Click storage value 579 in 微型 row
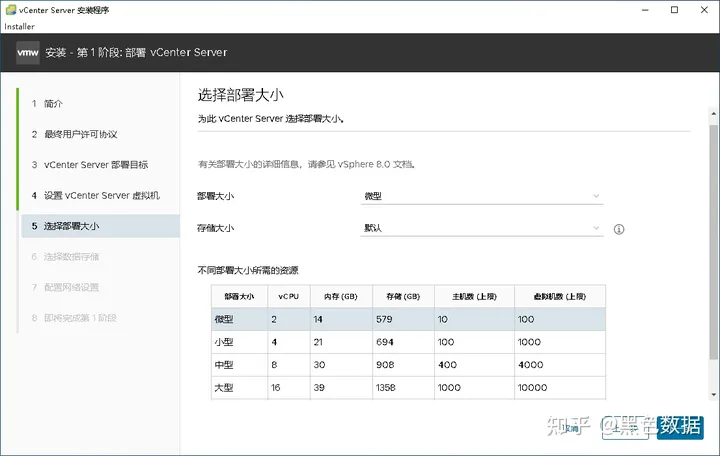Screen dimensions: 720x456 pos(384,319)
